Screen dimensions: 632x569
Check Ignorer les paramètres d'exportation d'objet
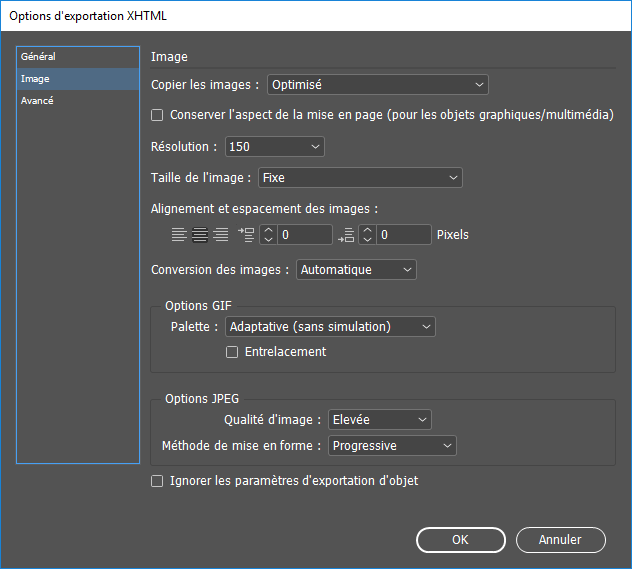[157, 481]
